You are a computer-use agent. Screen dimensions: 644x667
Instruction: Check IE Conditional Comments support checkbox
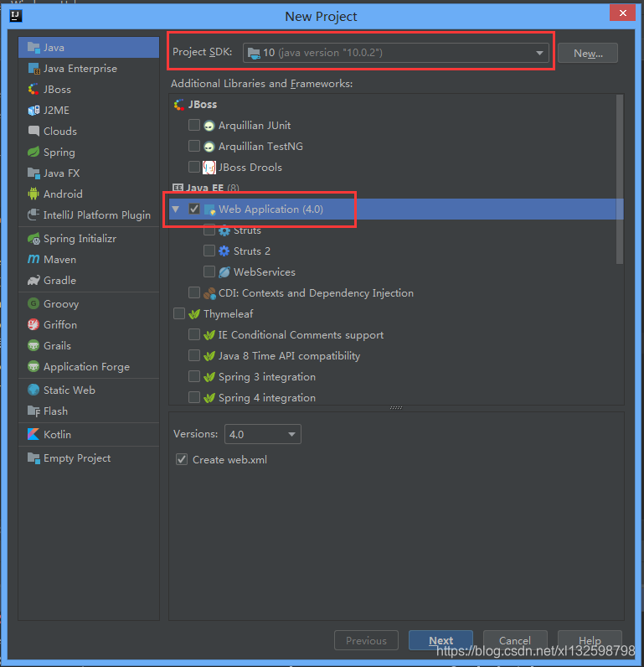(x=194, y=334)
